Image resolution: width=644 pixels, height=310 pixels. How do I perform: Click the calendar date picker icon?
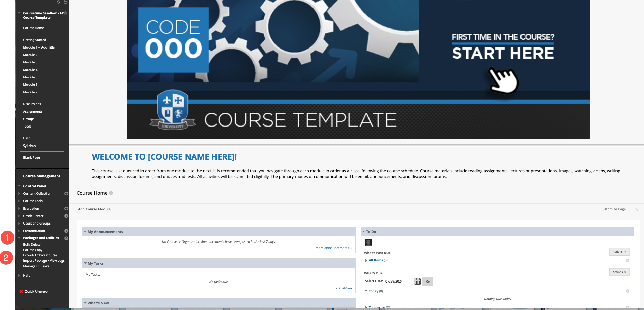pos(417,282)
